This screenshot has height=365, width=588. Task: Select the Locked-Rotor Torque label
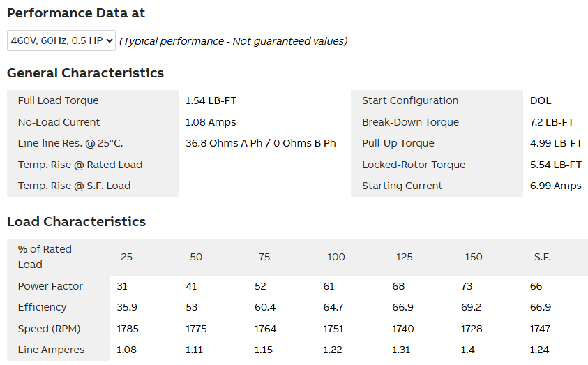coord(414,165)
